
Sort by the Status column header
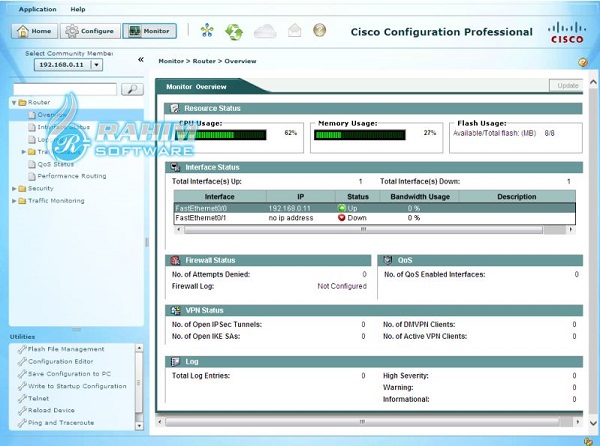(x=358, y=197)
